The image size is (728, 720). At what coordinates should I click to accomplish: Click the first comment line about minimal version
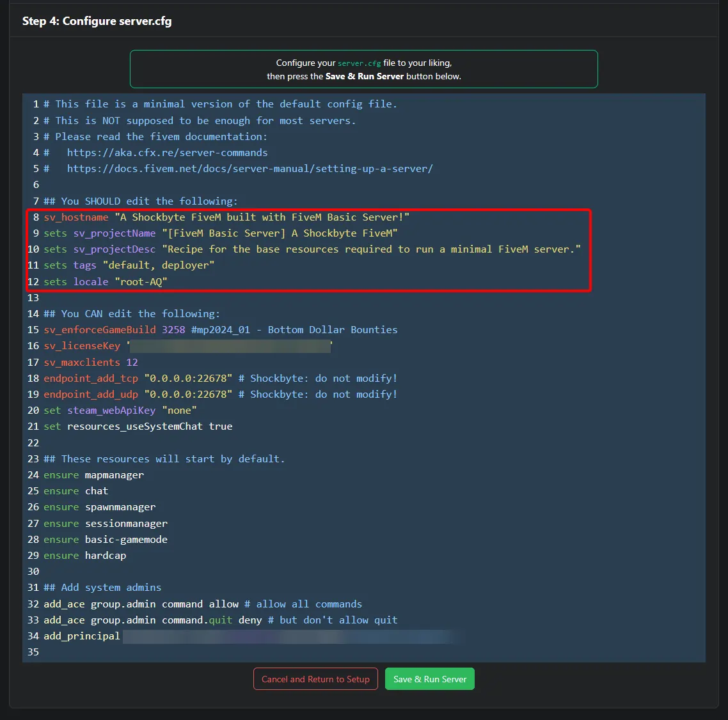click(x=221, y=104)
